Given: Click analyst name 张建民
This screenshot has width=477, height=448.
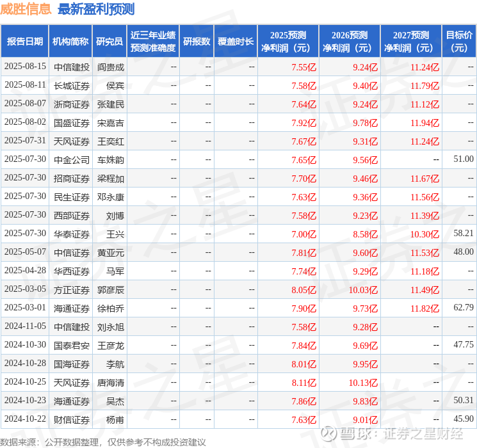Looking at the screenshot, I should (x=110, y=104).
